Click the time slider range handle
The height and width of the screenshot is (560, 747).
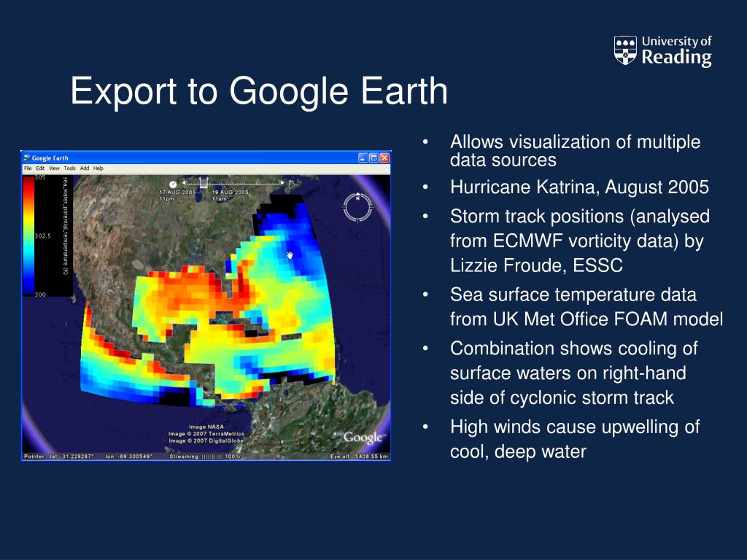(x=204, y=182)
